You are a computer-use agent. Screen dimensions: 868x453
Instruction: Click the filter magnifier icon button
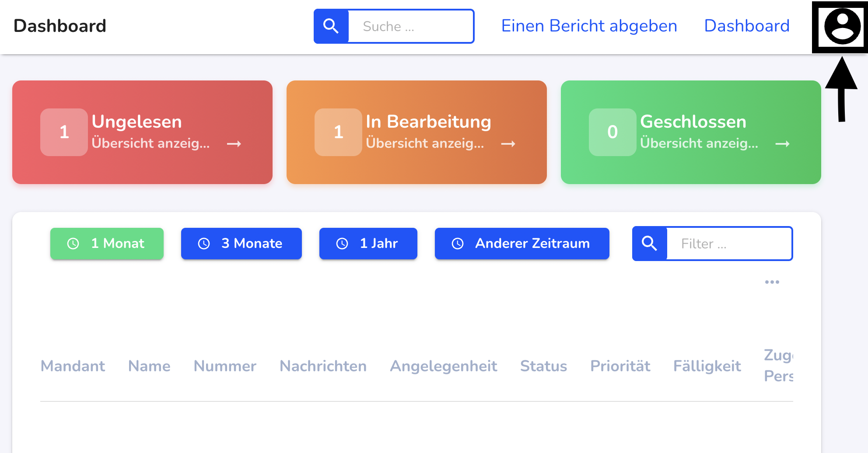pos(650,244)
